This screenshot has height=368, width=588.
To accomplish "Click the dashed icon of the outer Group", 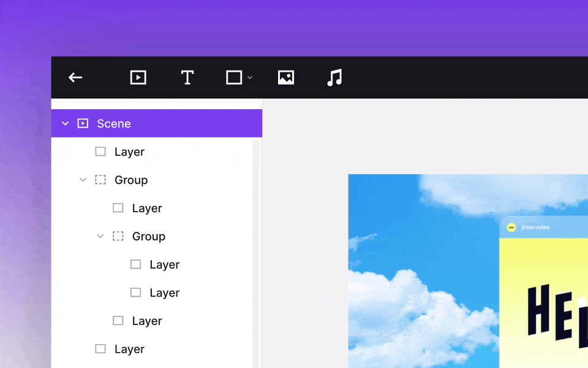I will pyautogui.click(x=100, y=180).
